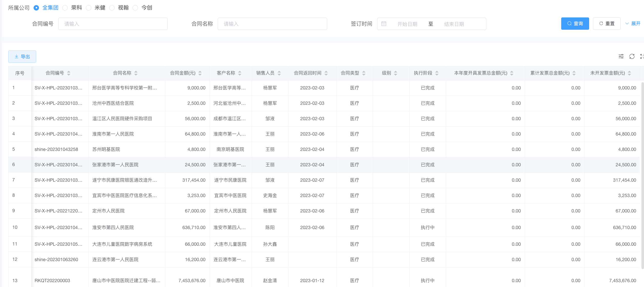Screen dimensions: 644x287
Task: Click the table refresh icon
Action: click(632, 56)
